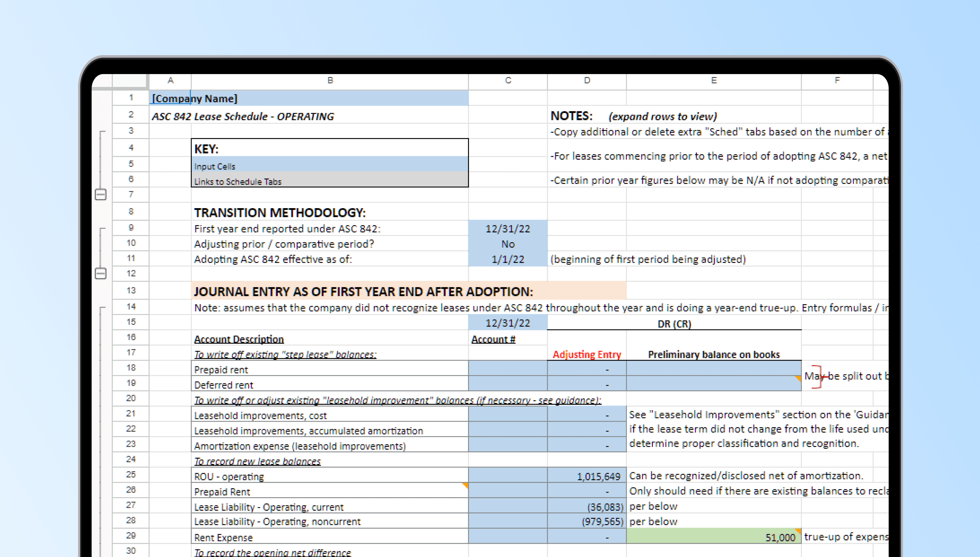Image resolution: width=980 pixels, height=557 pixels.
Task: Select row header 25
Action: tap(131, 474)
